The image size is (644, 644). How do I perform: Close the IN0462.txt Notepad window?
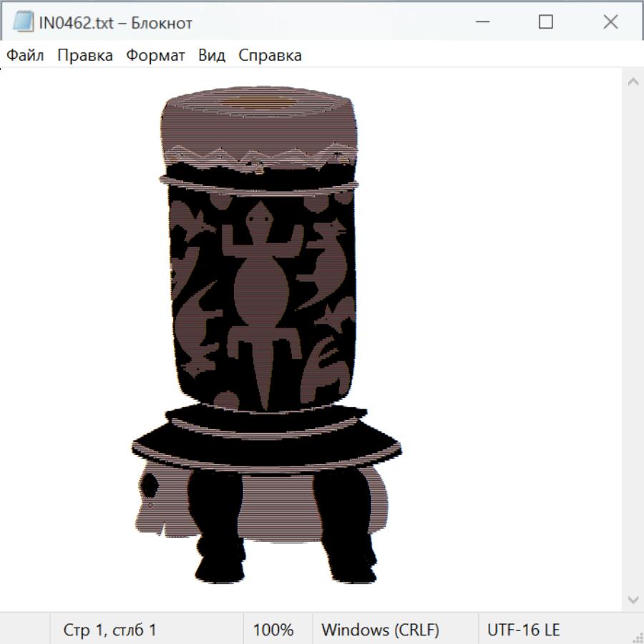[x=610, y=22]
